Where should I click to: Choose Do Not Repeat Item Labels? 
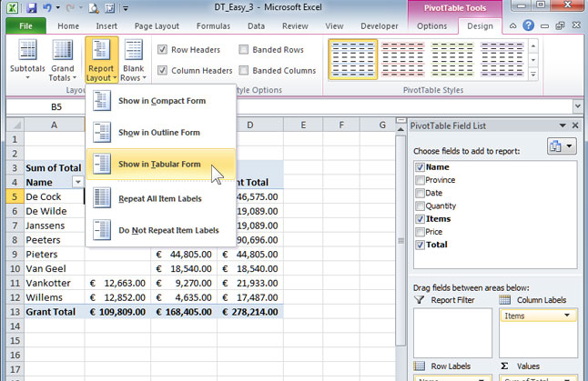(x=161, y=230)
